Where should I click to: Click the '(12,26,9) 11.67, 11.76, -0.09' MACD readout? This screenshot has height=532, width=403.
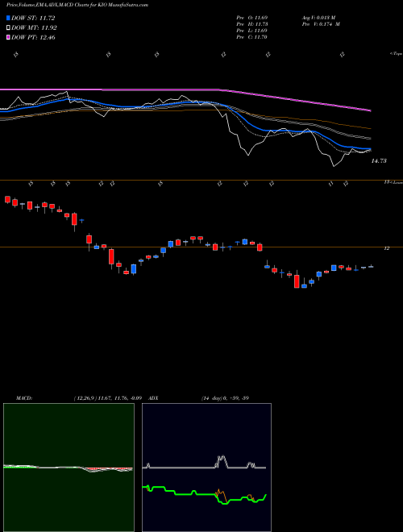click(x=107, y=398)
